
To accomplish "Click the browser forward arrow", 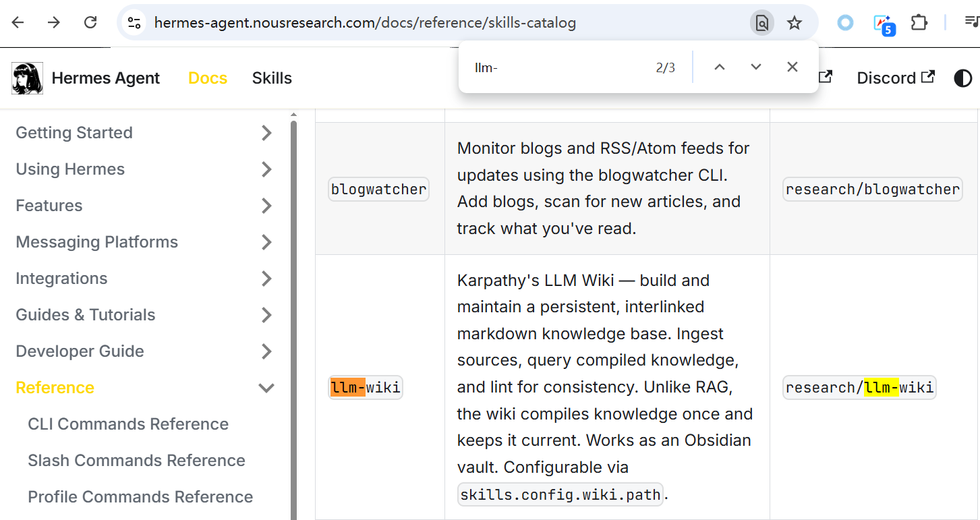I will (x=54, y=22).
